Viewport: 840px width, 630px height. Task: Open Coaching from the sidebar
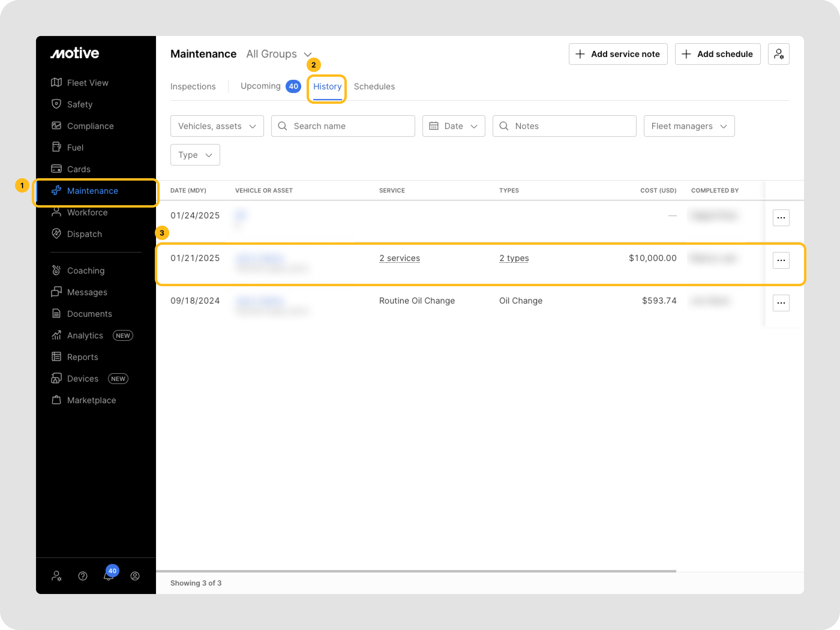tap(85, 271)
